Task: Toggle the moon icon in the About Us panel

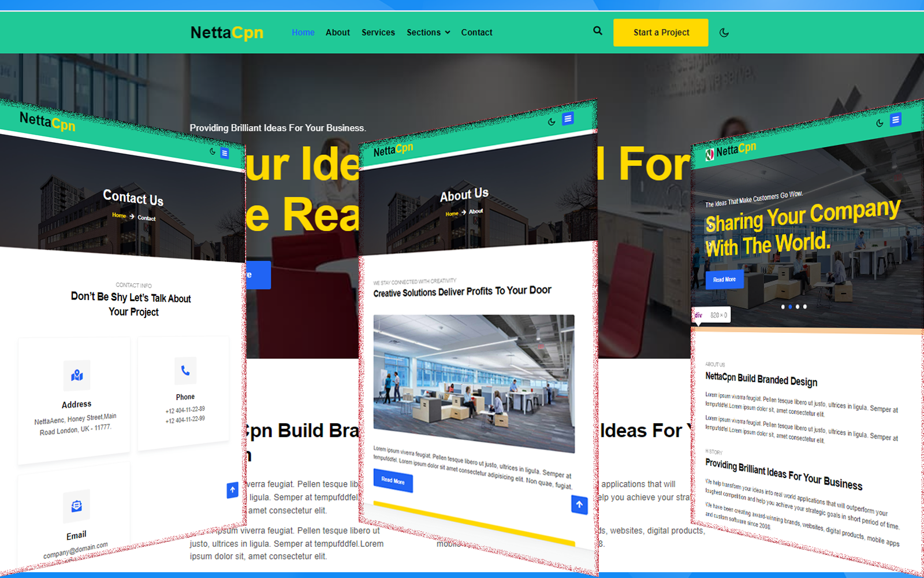Action: 552,122
